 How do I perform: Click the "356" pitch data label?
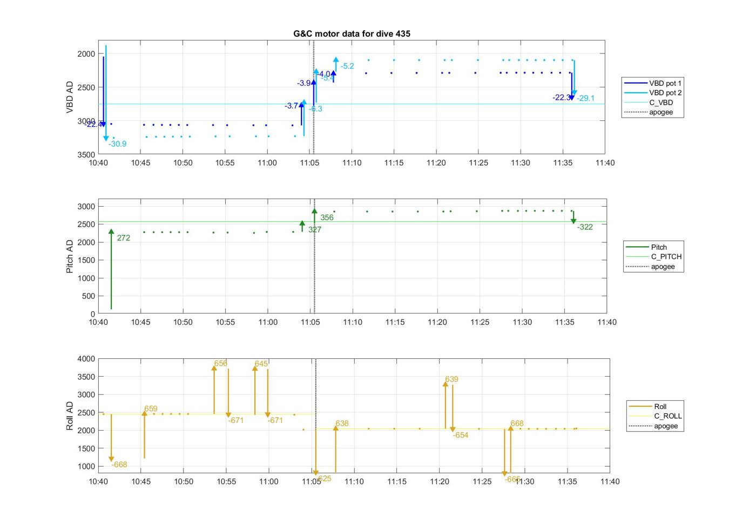click(327, 218)
